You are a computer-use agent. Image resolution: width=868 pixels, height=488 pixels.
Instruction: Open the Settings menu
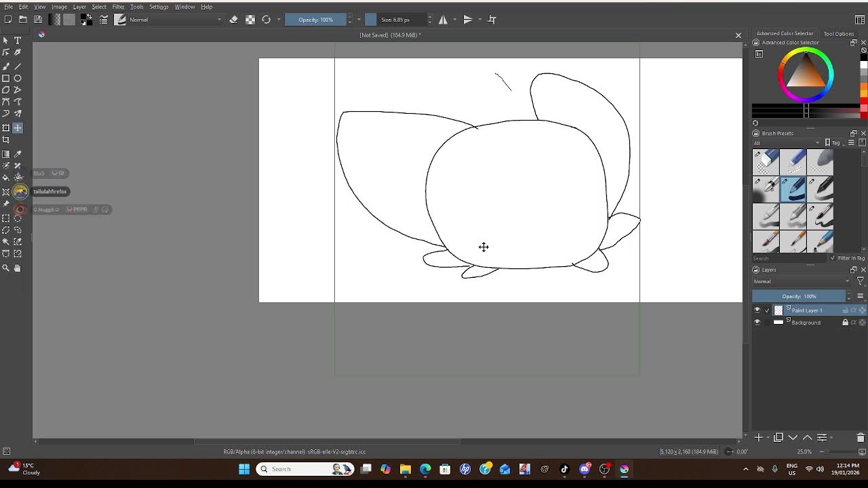coord(159,7)
